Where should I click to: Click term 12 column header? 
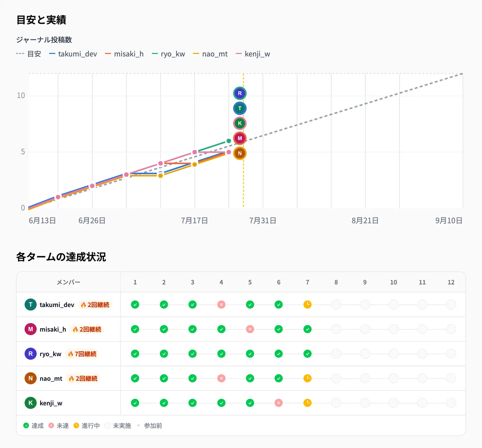click(451, 282)
